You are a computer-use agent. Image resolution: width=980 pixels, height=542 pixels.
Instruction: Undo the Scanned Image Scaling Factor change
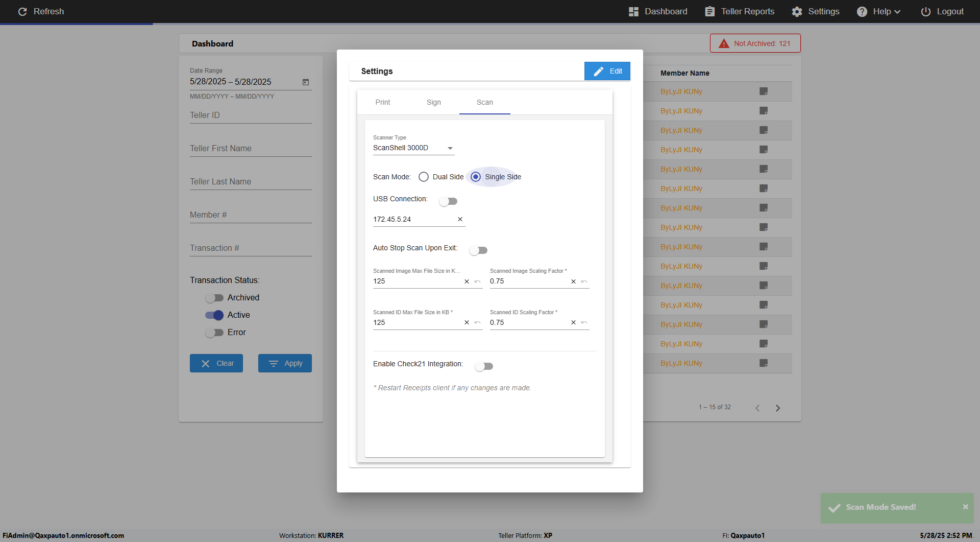point(584,281)
